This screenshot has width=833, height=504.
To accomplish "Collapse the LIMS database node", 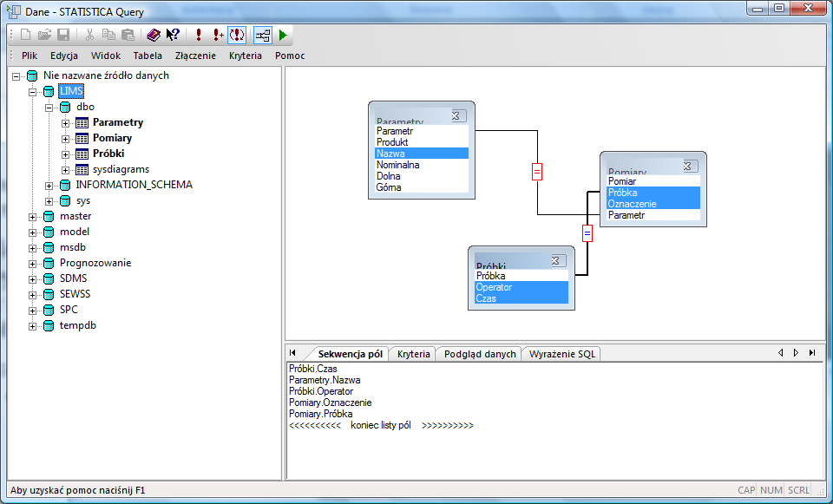I will click(32, 92).
